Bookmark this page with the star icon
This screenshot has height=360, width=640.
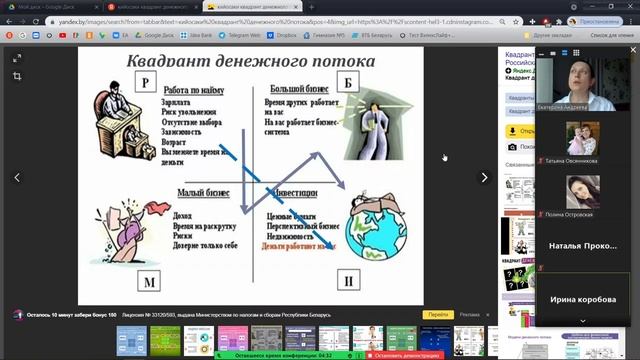click(516, 22)
